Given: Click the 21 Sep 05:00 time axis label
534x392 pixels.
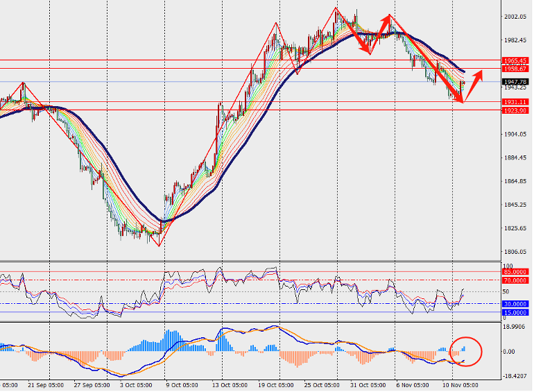Looking at the screenshot, I should (x=46, y=385).
